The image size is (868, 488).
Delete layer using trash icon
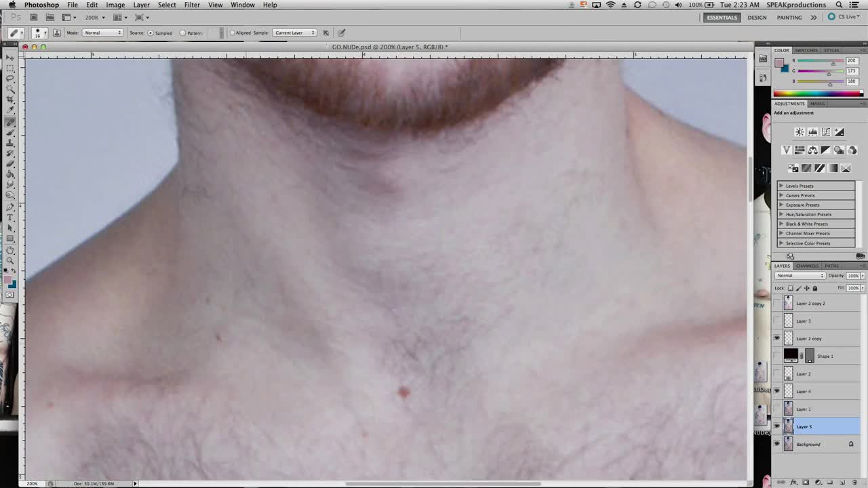(853, 483)
